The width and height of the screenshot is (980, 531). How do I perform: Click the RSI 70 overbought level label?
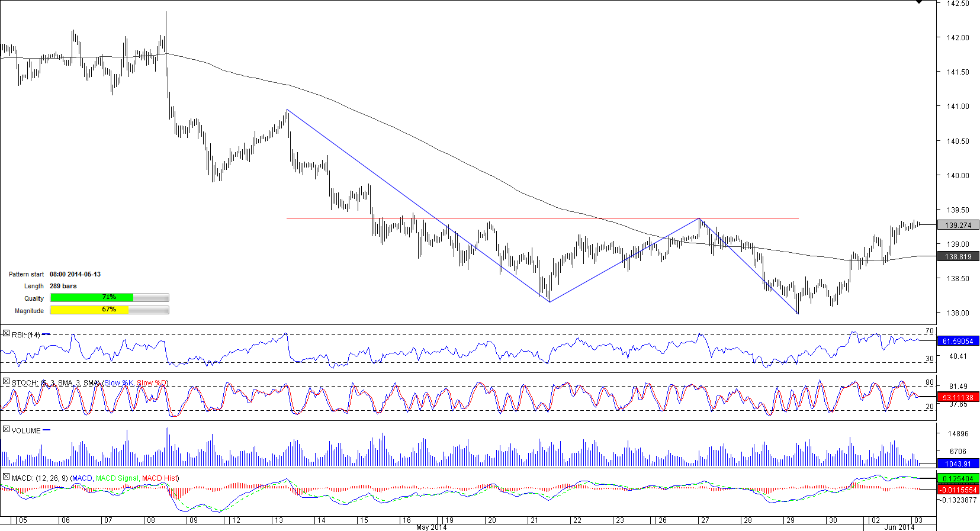pos(929,331)
